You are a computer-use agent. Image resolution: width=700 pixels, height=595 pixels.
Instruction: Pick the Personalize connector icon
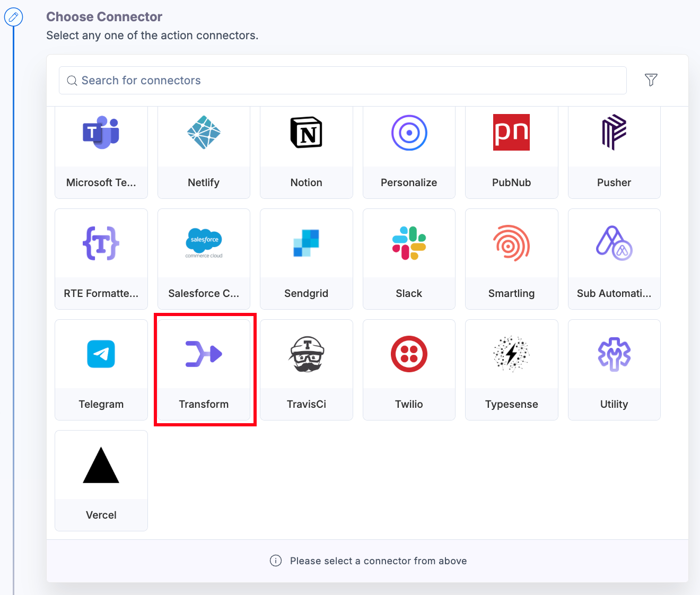coord(409,133)
